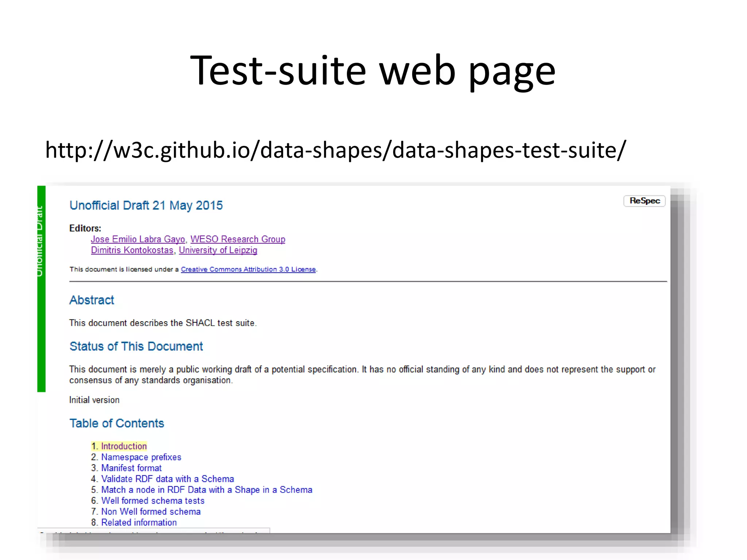Viewport: 747px width, 560px height.
Task: Click the Table of Contents heading
Action: 117,423
